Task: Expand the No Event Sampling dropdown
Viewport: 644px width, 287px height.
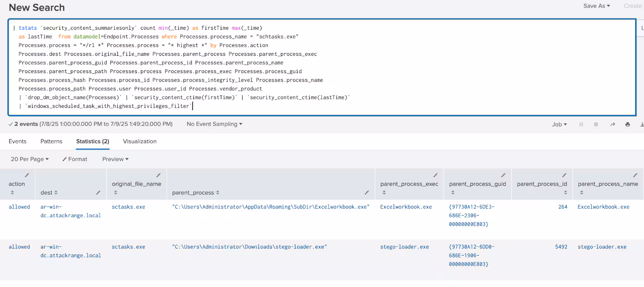Action: pyautogui.click(x=214, y=124)
